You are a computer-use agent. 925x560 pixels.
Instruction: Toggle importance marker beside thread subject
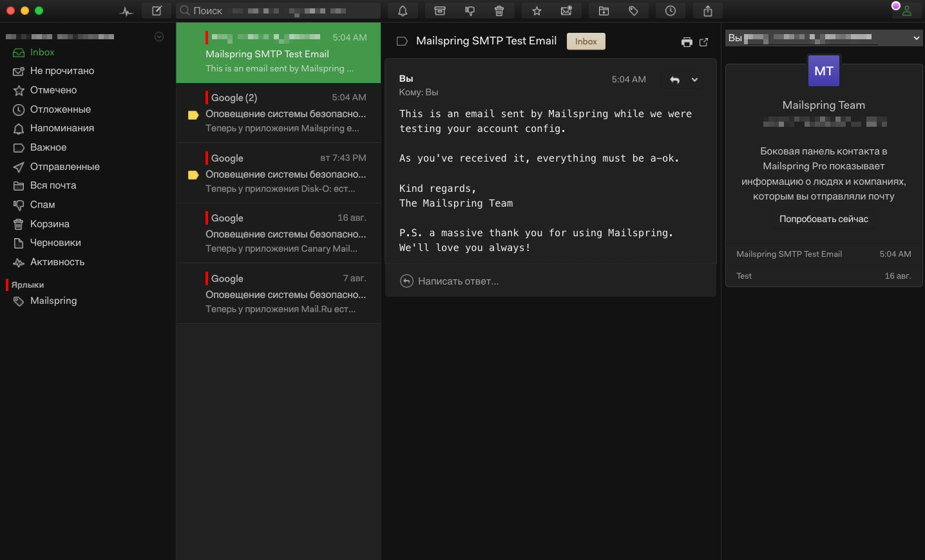click(x=402, y=41)
